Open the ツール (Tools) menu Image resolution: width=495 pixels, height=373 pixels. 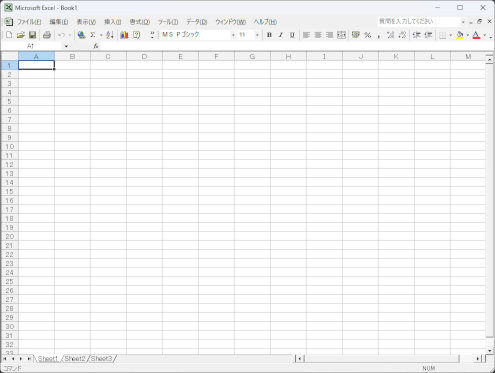(168, 22)
